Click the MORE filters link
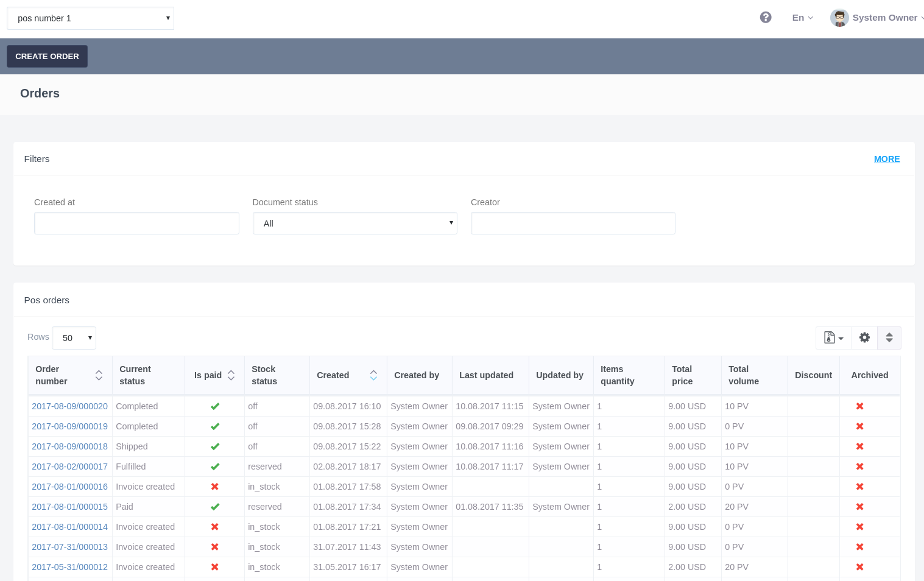The height and width of the screenshot is (581, 924). click(886, 159)
